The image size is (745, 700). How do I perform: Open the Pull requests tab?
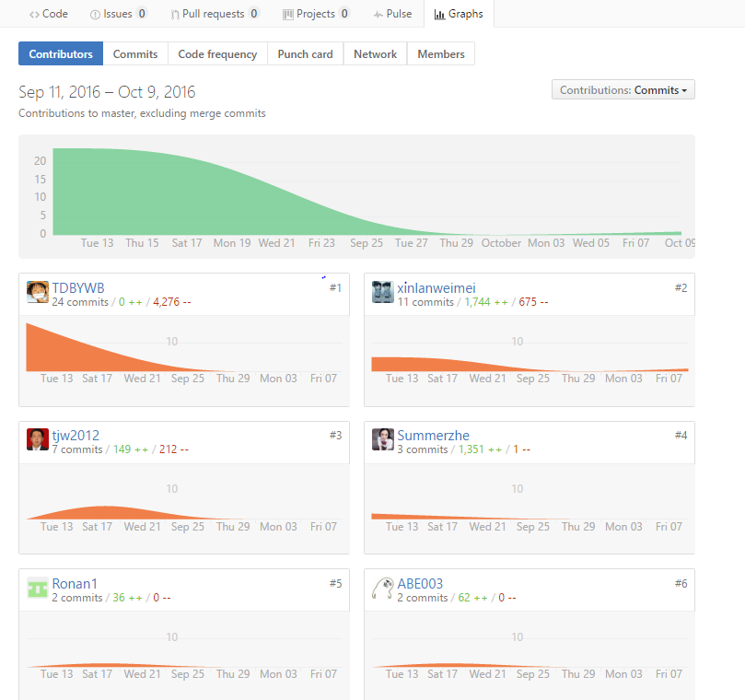pyautogui.click(x=215, y=14)
